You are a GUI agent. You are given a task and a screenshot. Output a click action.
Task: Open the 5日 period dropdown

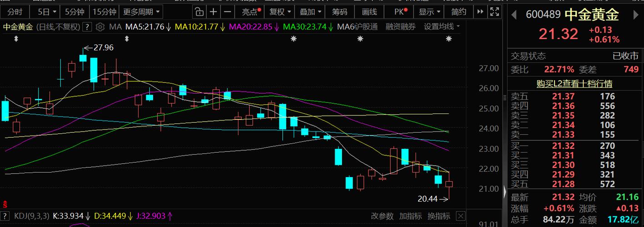point(47,12)
